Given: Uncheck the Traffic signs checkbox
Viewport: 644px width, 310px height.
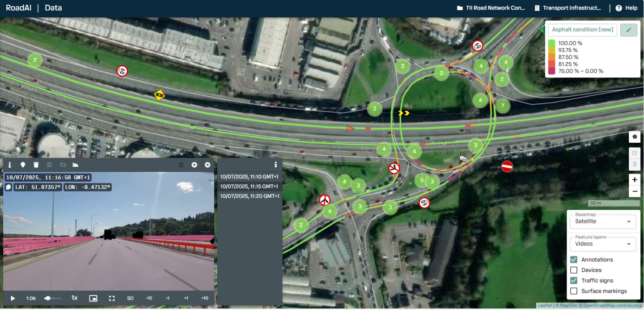Looking at the screenshot, I should click(x=574, y=280).
